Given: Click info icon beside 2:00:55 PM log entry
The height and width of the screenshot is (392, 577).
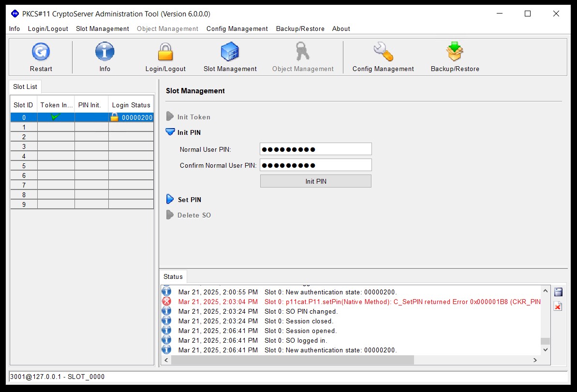Looking at the screenshot, I should pyautogui.click(x=167, y=292).
